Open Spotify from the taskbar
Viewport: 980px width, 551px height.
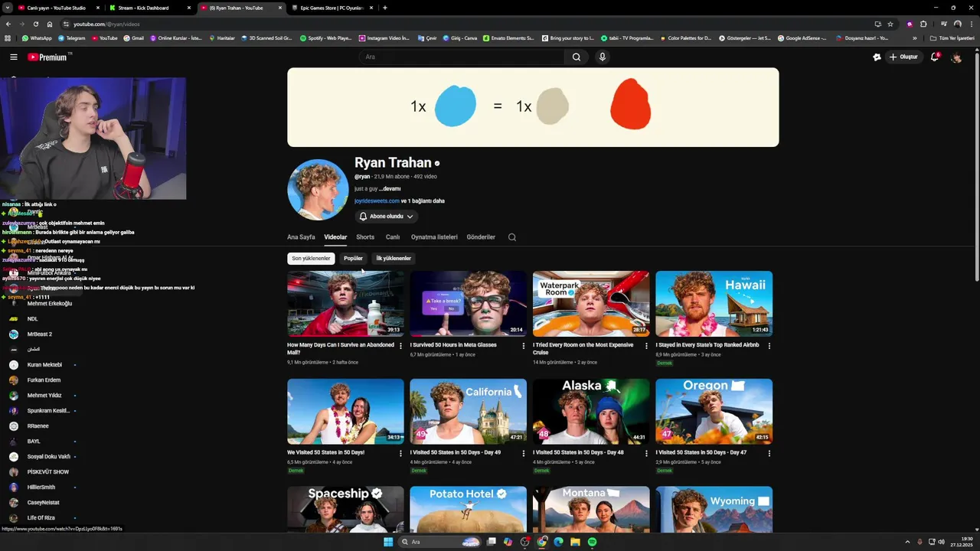(x=592, y=542)
